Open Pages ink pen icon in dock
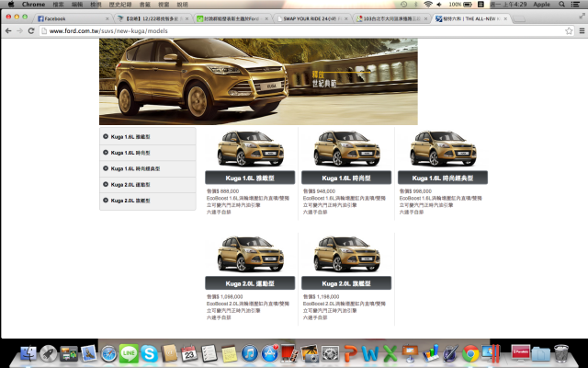 (x=450, y=353)
